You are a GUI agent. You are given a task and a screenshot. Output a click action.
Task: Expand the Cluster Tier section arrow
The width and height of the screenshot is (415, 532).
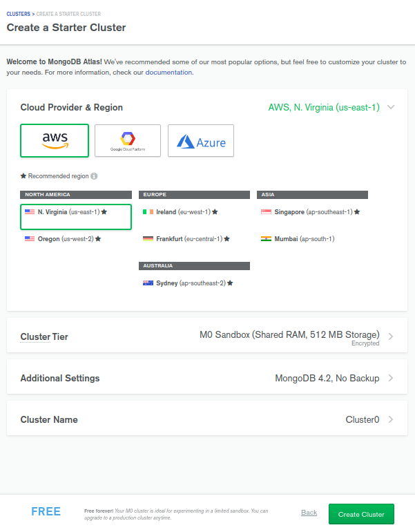pyautogui.click(x=391, y=336)
